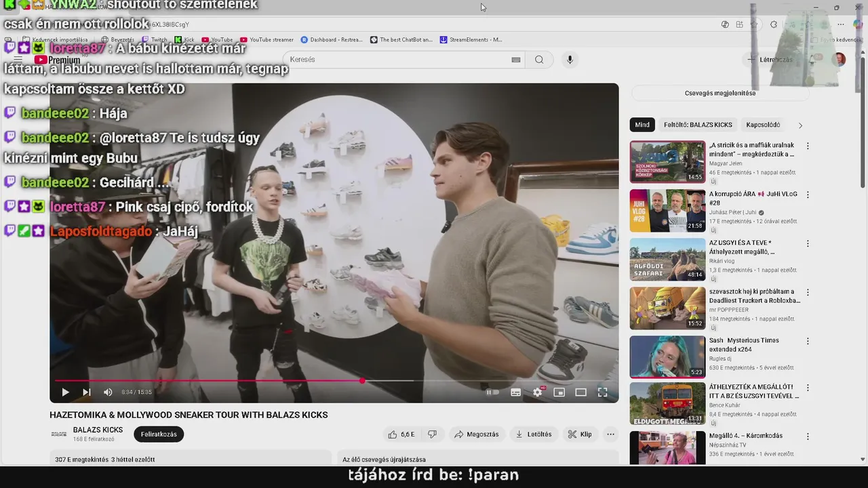Viewport: 868px width, 488px height.
Task: Open Kick bookmark in favorites bar
Action: (184, 40)
